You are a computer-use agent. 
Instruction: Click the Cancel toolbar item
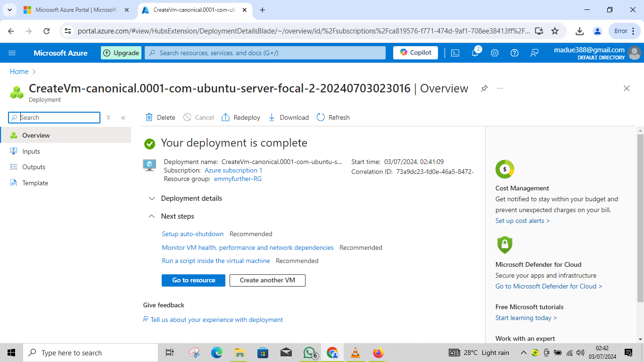[x=198, y=117]
